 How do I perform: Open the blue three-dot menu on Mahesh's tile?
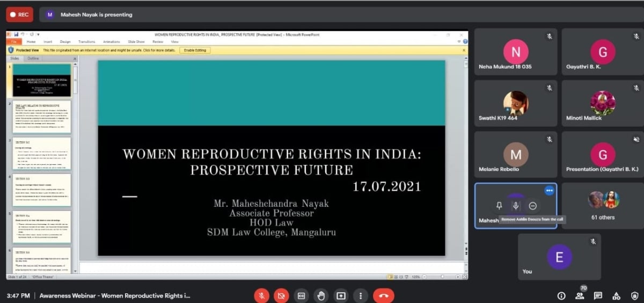549,190
